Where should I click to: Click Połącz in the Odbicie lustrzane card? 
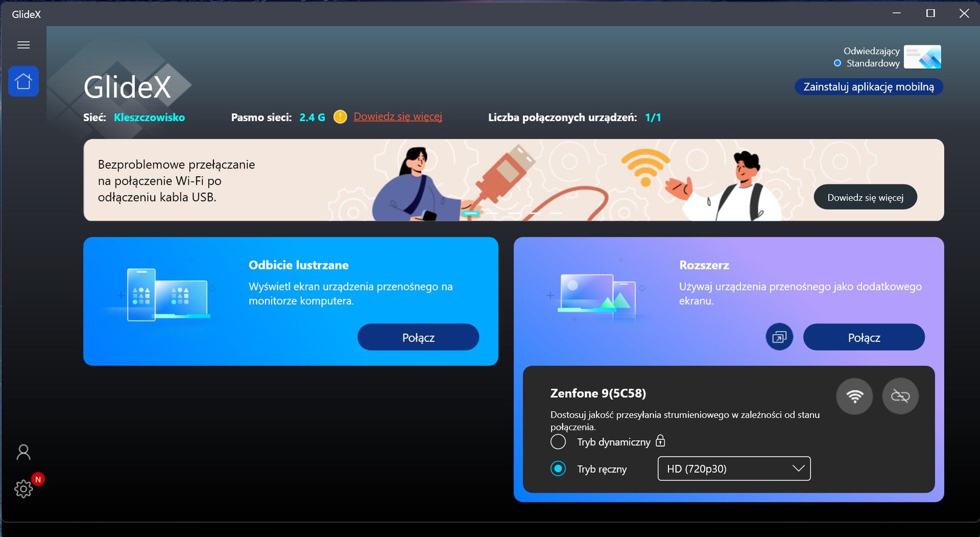click(x=418, y=337)
